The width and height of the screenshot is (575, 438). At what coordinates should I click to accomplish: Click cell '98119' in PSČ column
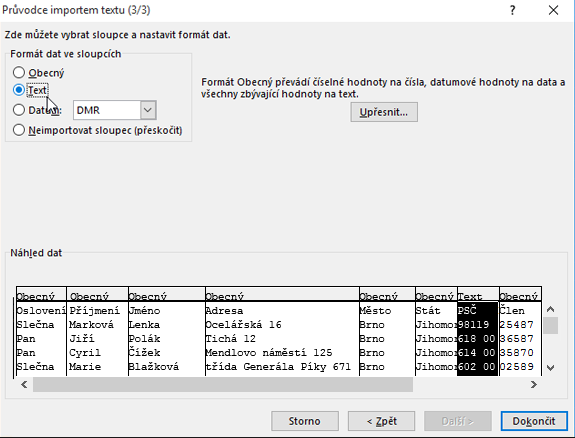pos(474,325)
